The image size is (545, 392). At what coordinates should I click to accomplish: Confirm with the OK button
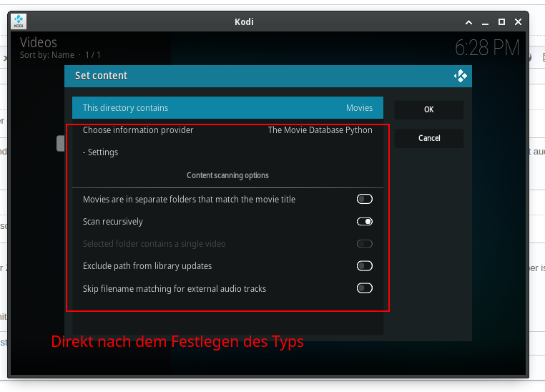coord(429,109)
